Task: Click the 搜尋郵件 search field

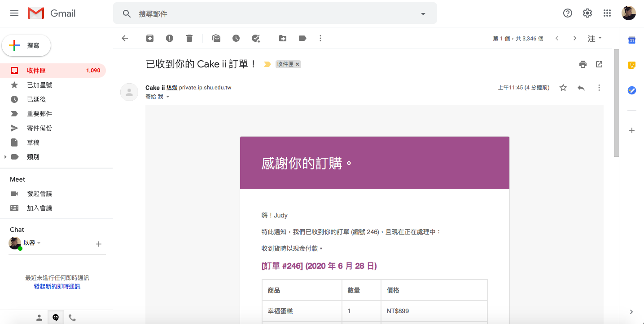Action: (x=274, y=14)
